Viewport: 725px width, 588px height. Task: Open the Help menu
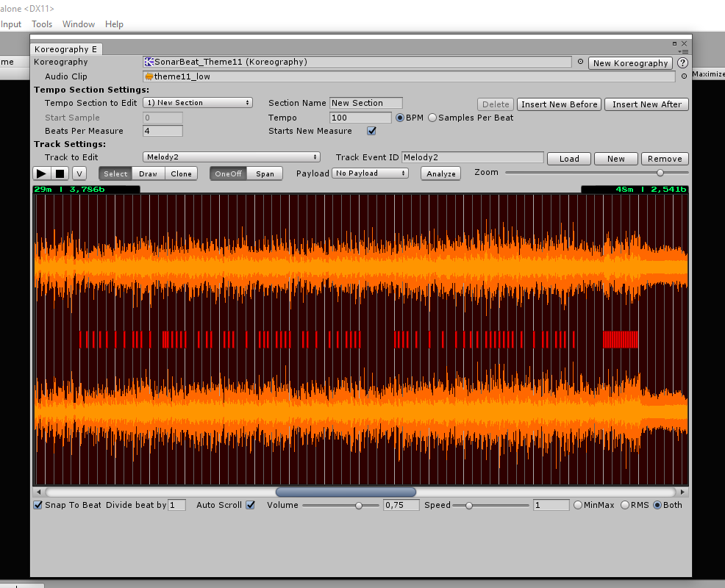point(114,24)
